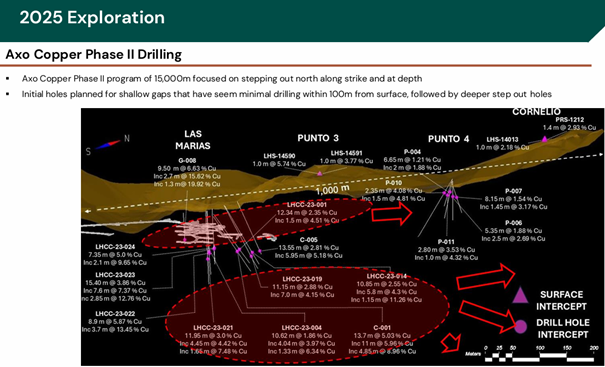The image size is (605, 367).
Task: Click the 1,000 m strike length label
Action: [x=333, y=189]
